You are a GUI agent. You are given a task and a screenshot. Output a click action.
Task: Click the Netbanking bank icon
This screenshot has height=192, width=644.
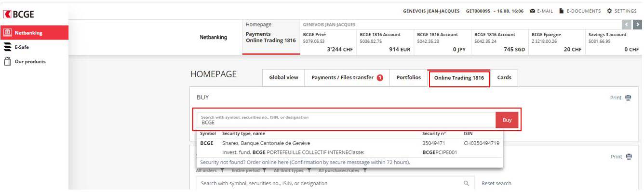[x=7, y=33]
